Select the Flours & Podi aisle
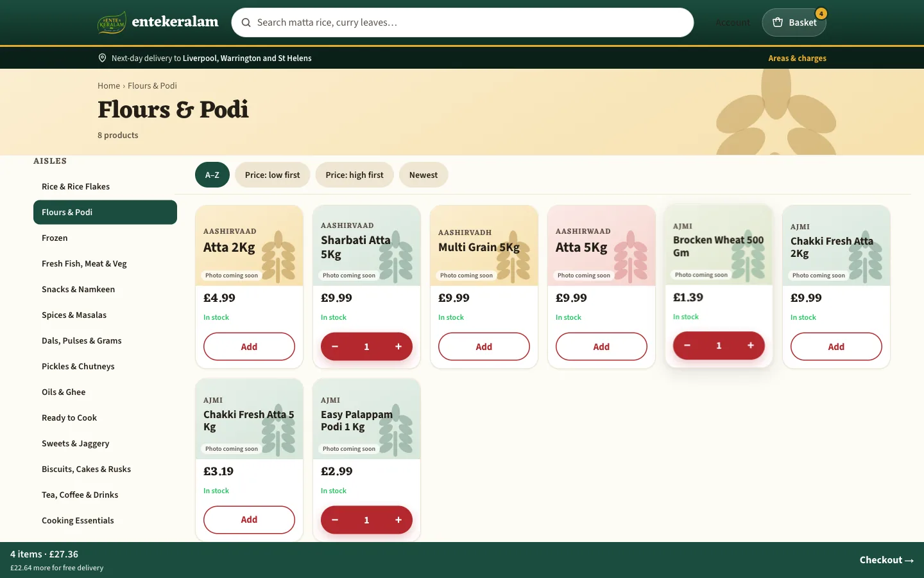This screenshot has width=924, height=578. [x=105, y=212]
